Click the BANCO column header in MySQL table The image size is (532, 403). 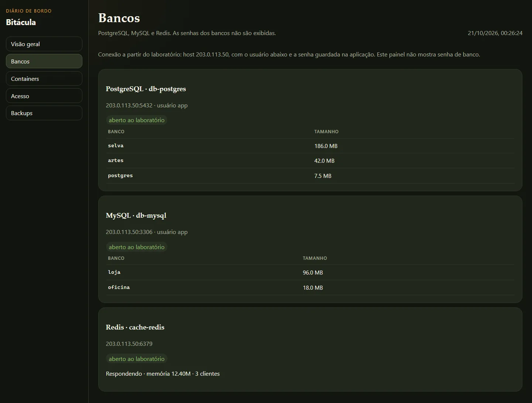[116, 258]
